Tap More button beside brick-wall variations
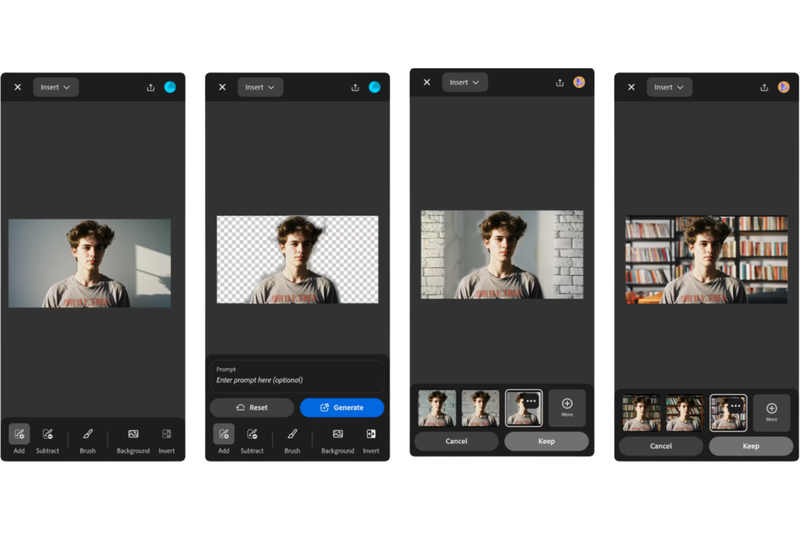 pos(567,408)
